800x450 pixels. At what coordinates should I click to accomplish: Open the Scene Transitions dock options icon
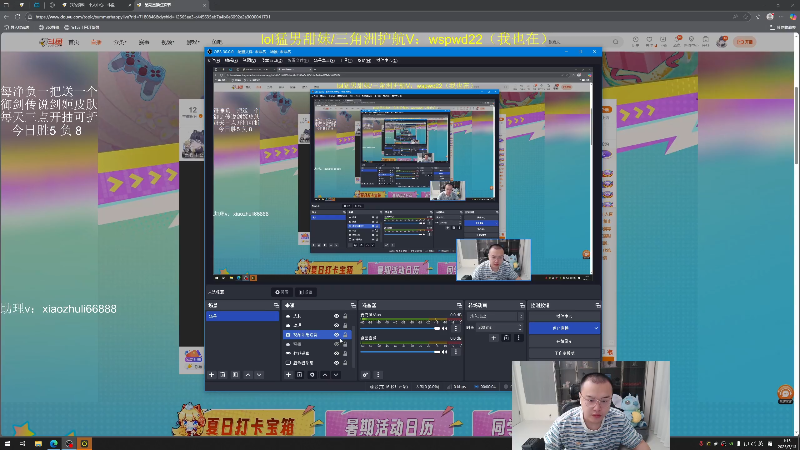click(x=521, y=305)
